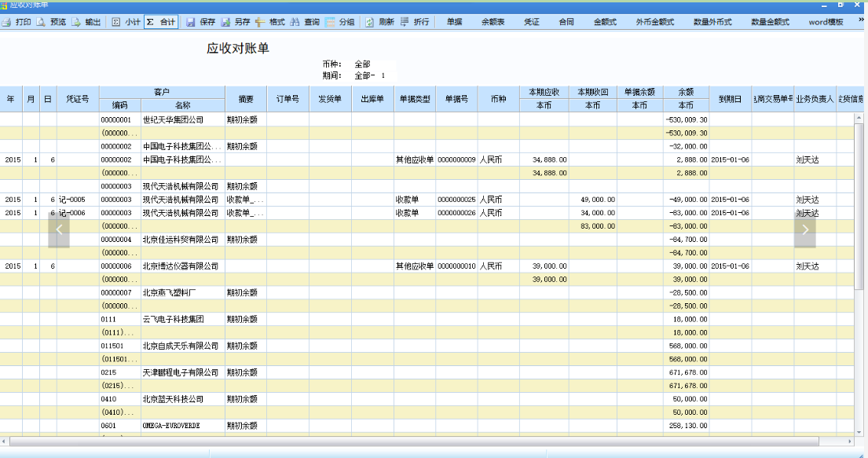Viewport: 868px width, 458px height.
Task: Select 单据余额 column header
Action: 640,93
